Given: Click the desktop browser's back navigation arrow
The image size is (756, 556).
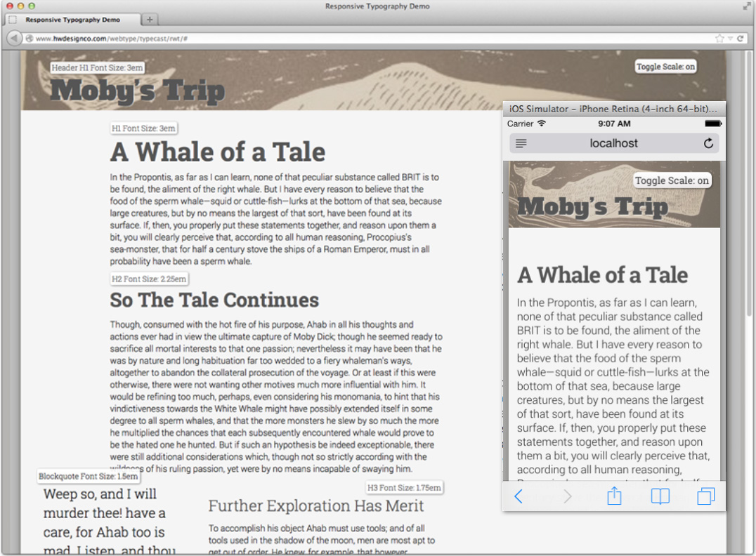Looking at the screenshot, I should (13, 38).
